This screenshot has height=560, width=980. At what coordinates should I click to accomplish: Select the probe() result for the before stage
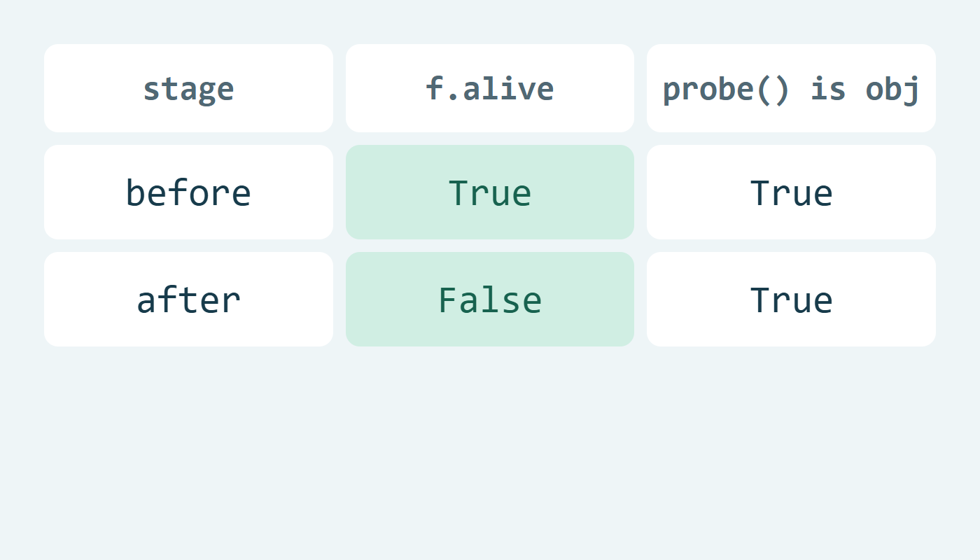click(791, 192)
